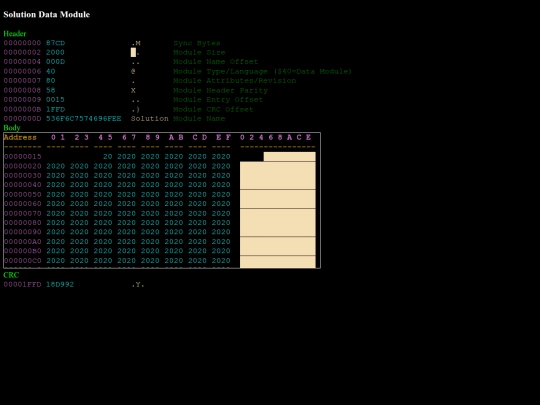Select the green Body section label

coord(12,127)
